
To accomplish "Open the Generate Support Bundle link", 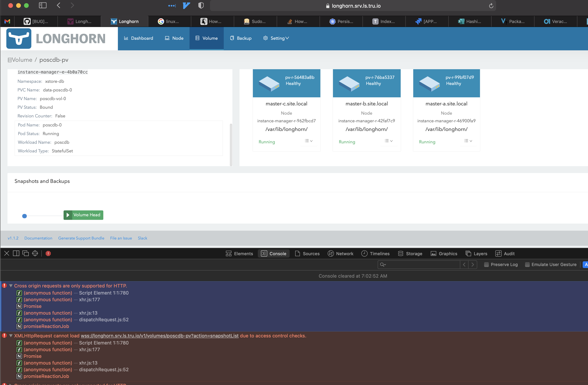I will point(81,238).
